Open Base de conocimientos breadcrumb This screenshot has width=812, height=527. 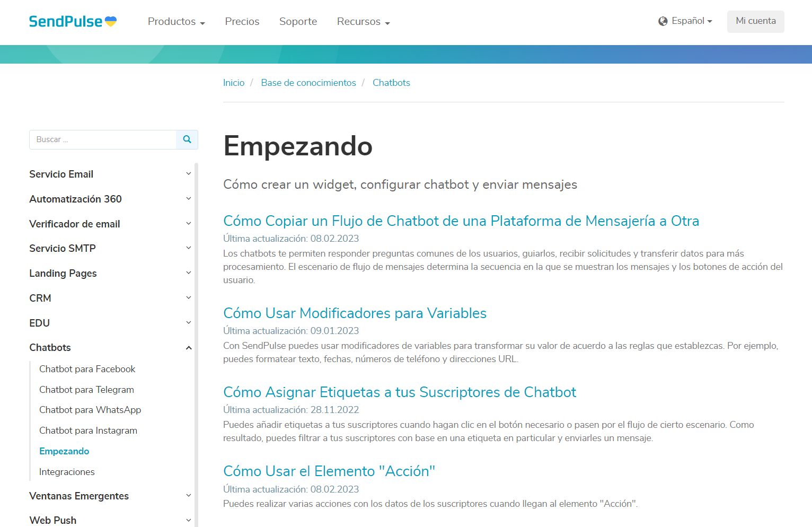click(x=308, y=83)
